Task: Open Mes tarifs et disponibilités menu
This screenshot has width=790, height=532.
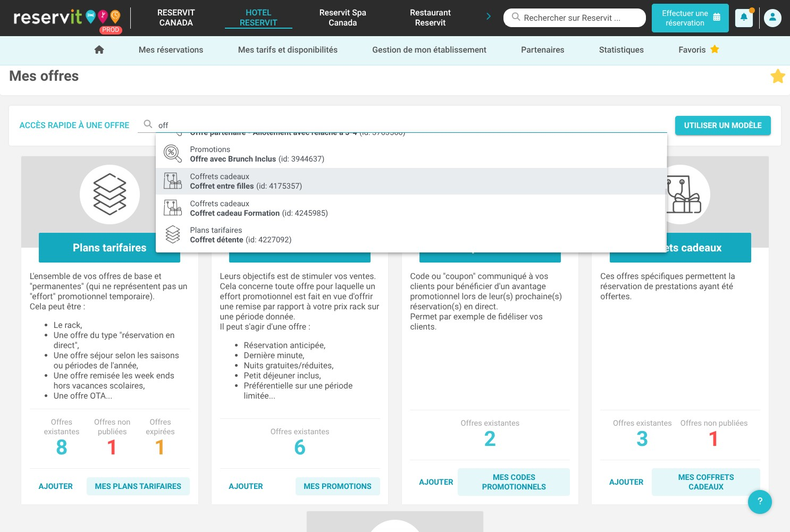Action: coord(288,50)
